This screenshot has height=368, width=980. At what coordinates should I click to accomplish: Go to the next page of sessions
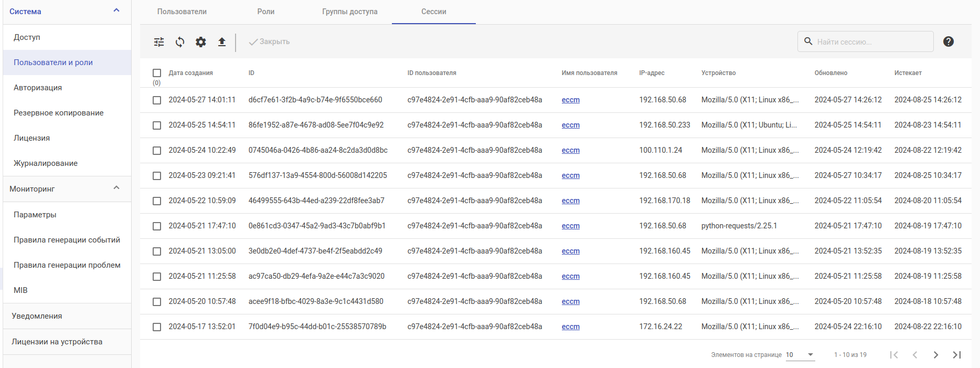935,355
